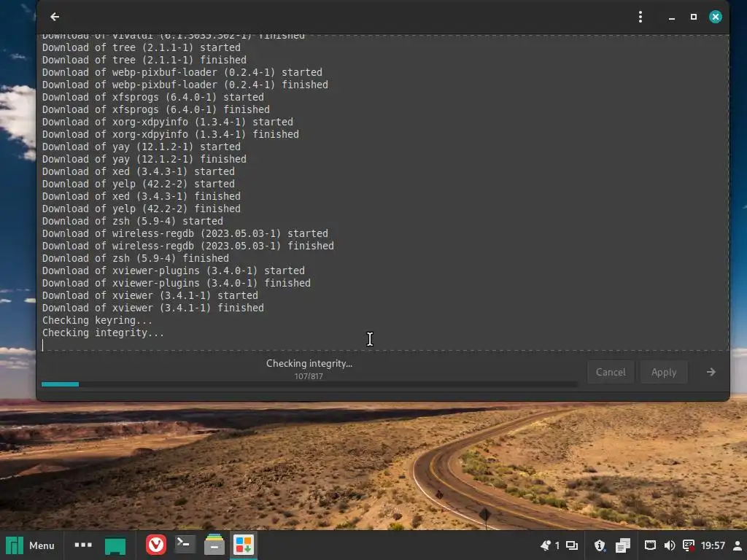Click 'Download of webp-pixbuf-loader (0.2.4-1) finished'
This screenshot has width=747, height=560.
pos(185,85)
